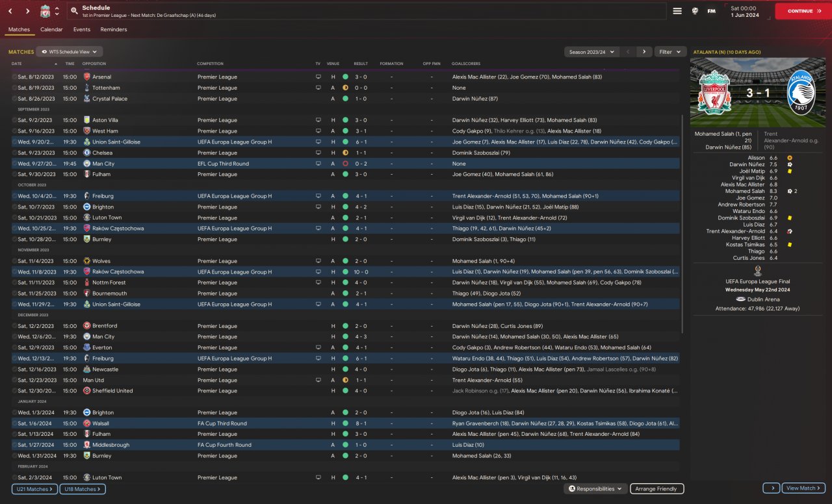Switch to the Reminders tab
Image resolution: width=832 pixels, height=504 pixels.
pos(114,29)
